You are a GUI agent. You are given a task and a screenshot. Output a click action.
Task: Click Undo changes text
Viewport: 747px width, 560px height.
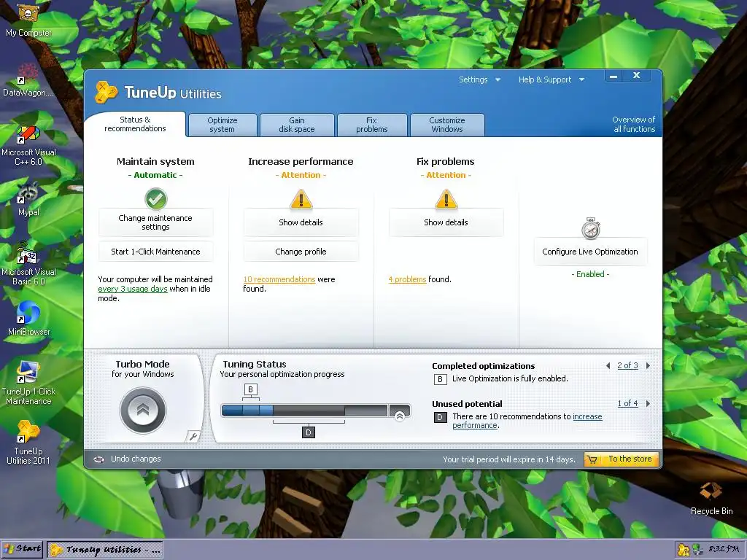click(x=136, y=459)
